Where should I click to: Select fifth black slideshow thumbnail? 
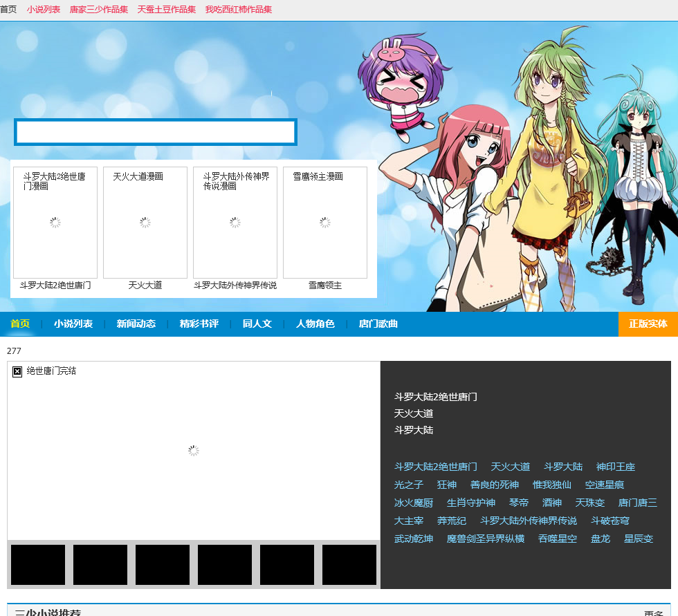[x=287, y=565]
